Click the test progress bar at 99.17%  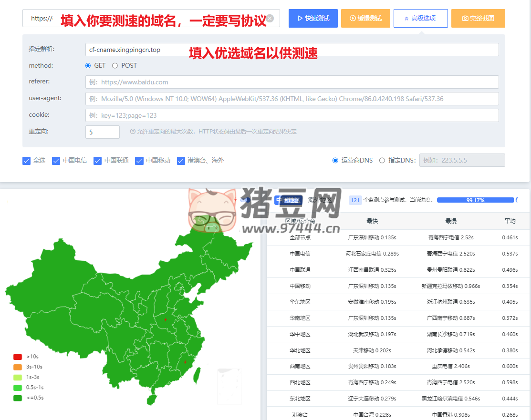point(475,200)
